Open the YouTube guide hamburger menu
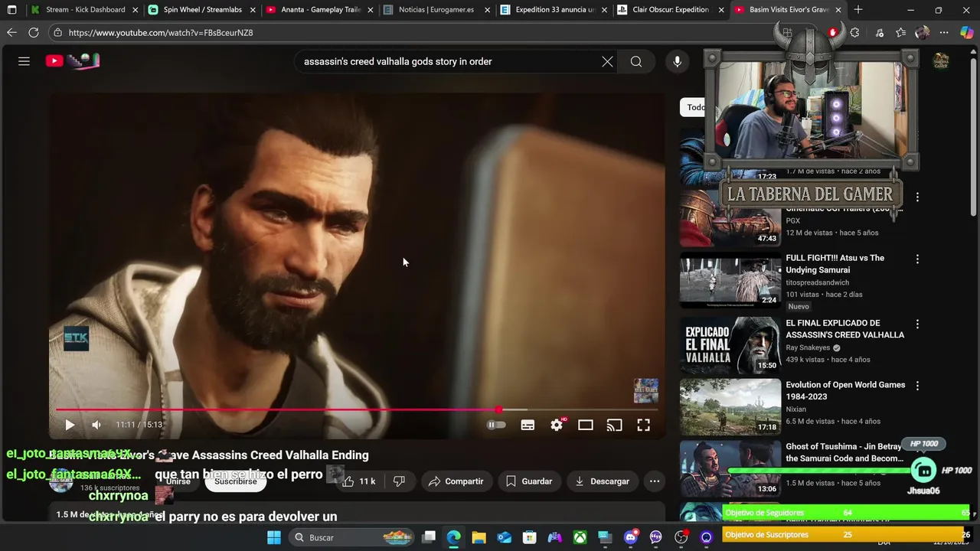This screenshot has width=980, height=551. pyautogui.click(x=24, y=61)
